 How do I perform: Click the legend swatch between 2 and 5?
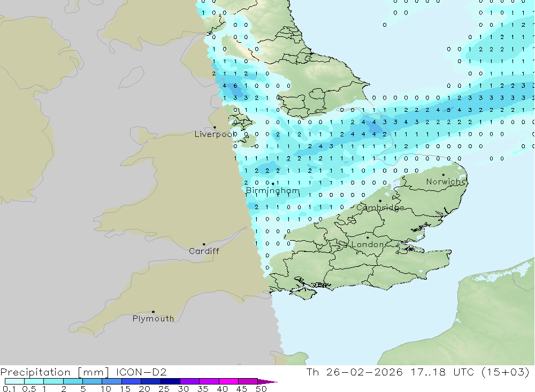pos(73,381)
